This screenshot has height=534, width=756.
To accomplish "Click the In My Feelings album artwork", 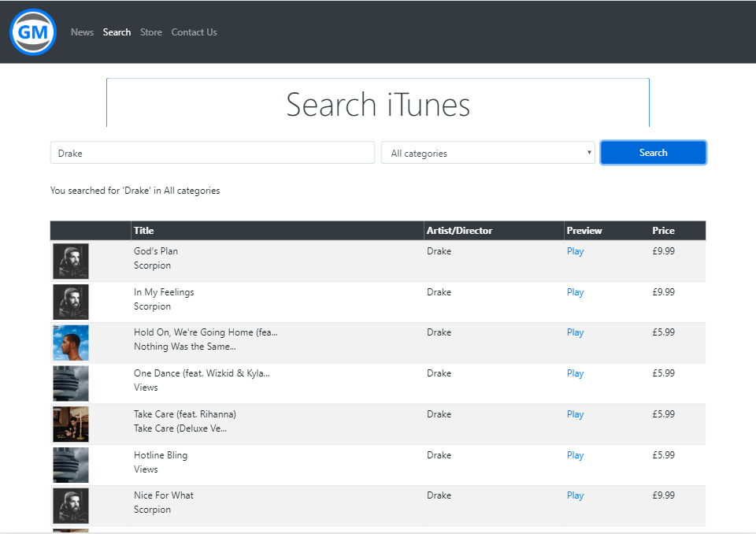I will [71, 302].
